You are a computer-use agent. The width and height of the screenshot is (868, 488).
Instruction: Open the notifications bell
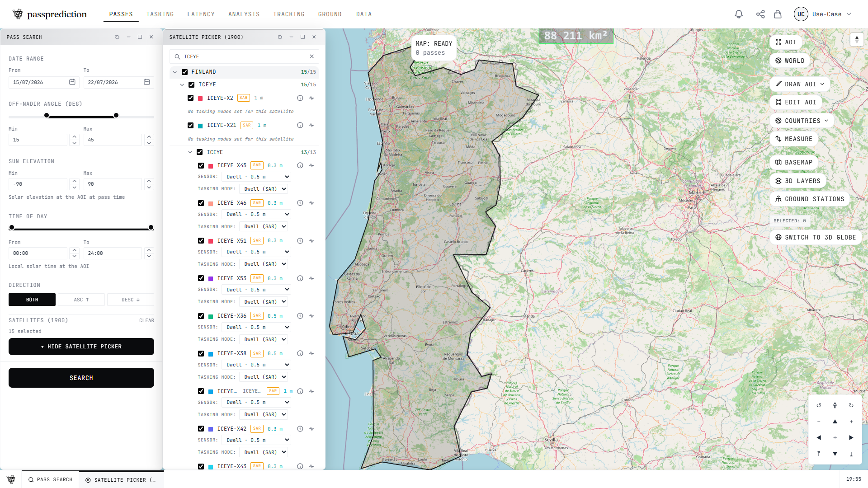pyautogui.click(x=739, y=14)
